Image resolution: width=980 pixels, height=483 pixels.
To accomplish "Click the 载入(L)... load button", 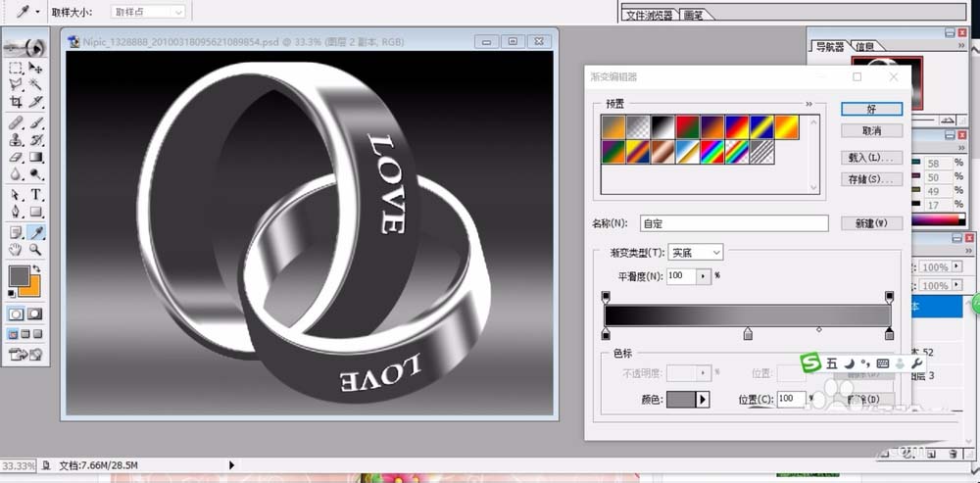I will 872,157.
